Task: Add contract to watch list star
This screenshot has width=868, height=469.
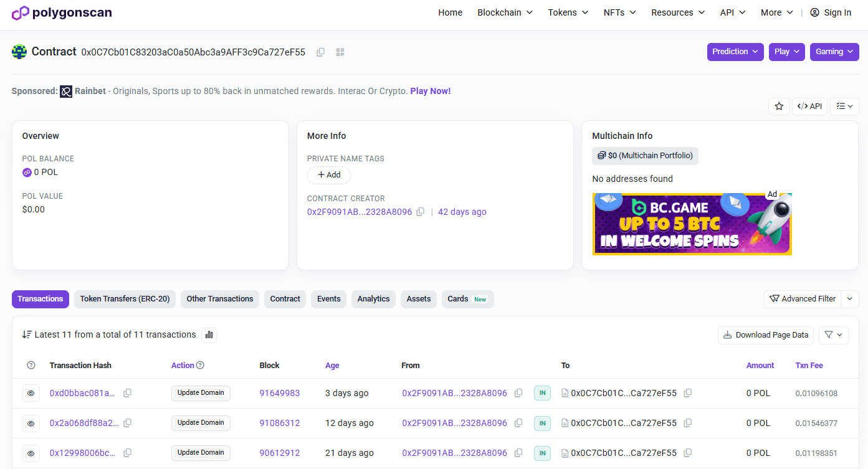Action: pos(779,107)
